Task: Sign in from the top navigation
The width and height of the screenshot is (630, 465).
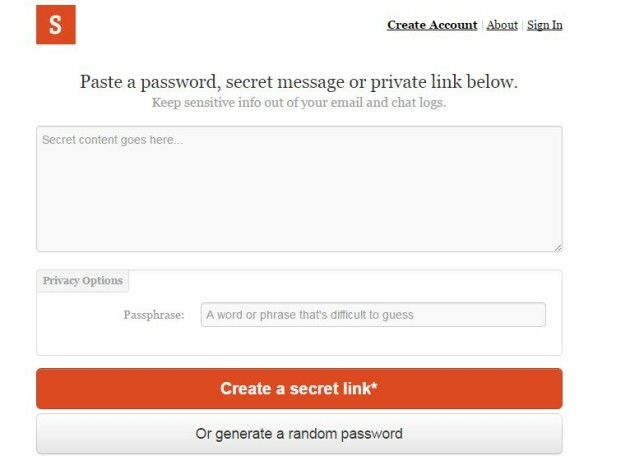Action: (545, 25)
